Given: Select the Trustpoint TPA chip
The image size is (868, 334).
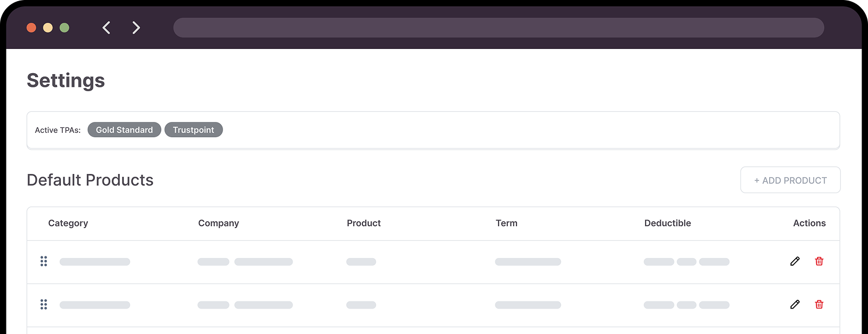Looking at the screenshot, I should 194,130.
